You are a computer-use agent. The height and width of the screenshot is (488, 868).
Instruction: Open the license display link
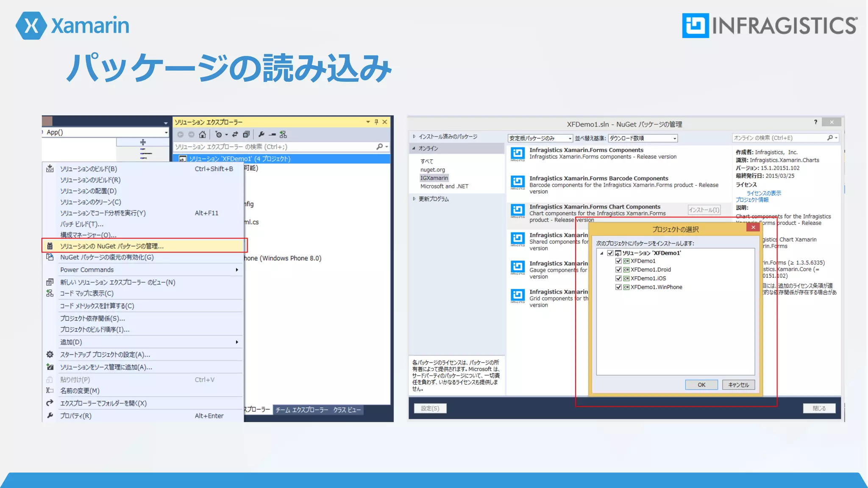click(x=763, y=193)
